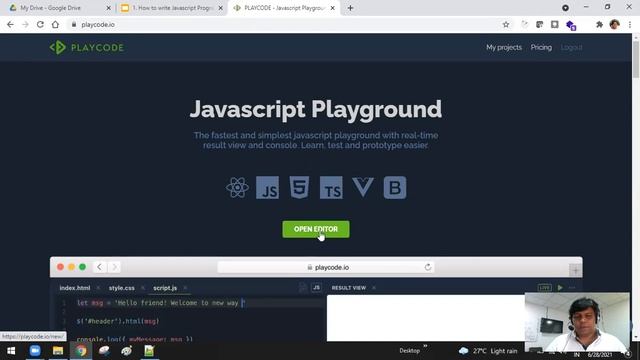Select the style.css tab in preview
Image resolution: width=640 pixels, height=360 pixels.
tap(122, 288)
